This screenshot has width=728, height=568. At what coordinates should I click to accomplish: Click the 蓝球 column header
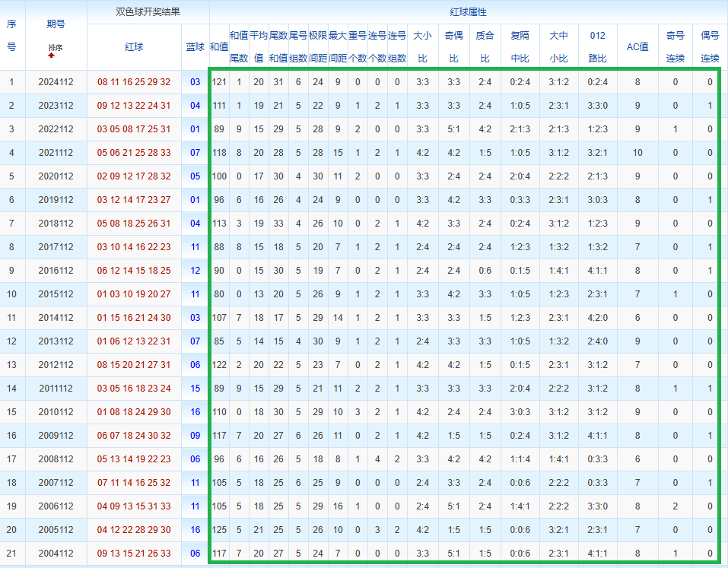196,46
